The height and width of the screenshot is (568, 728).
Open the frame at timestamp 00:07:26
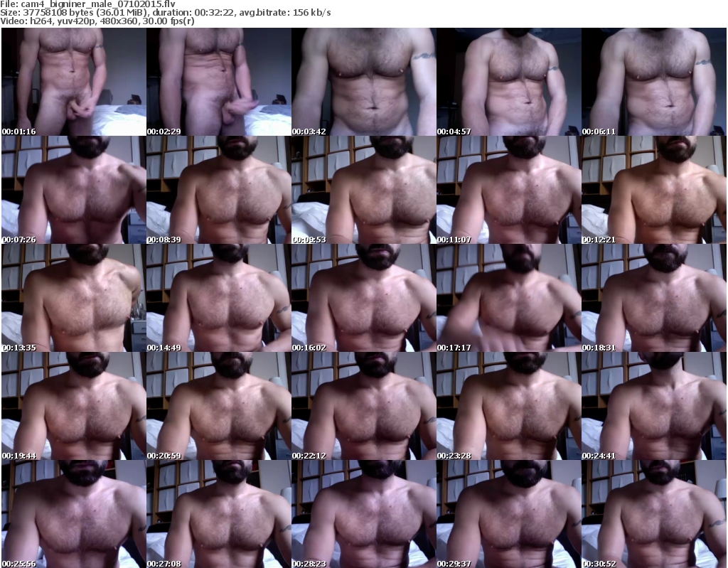(x=74, y=190)
